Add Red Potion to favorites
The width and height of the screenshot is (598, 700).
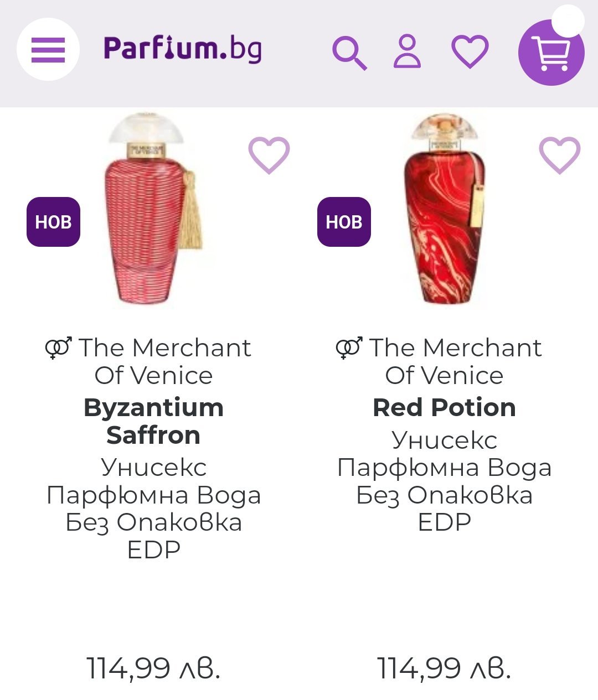pyautogui.click(x=560, y=155)
